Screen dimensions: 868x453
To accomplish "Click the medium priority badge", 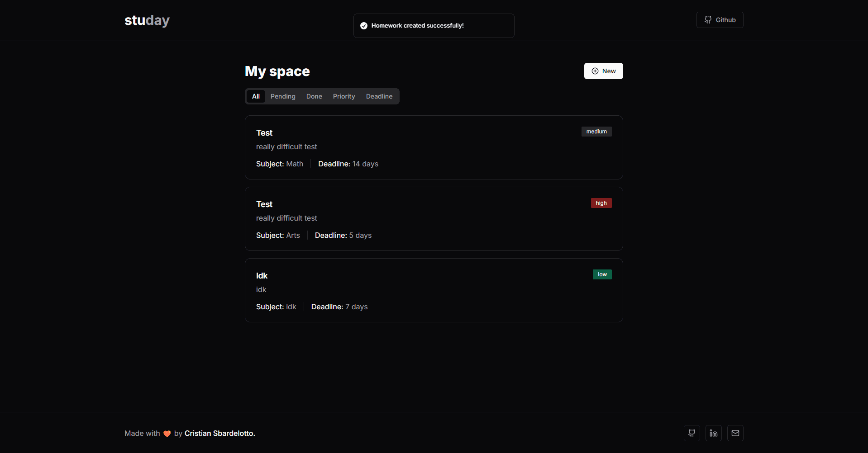I will tap(596, 132).
